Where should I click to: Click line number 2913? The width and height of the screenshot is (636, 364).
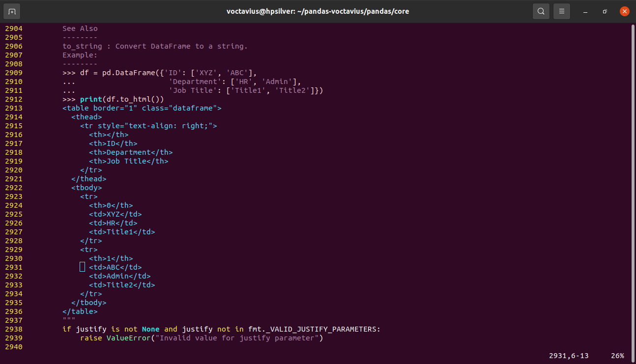point(14,108)
